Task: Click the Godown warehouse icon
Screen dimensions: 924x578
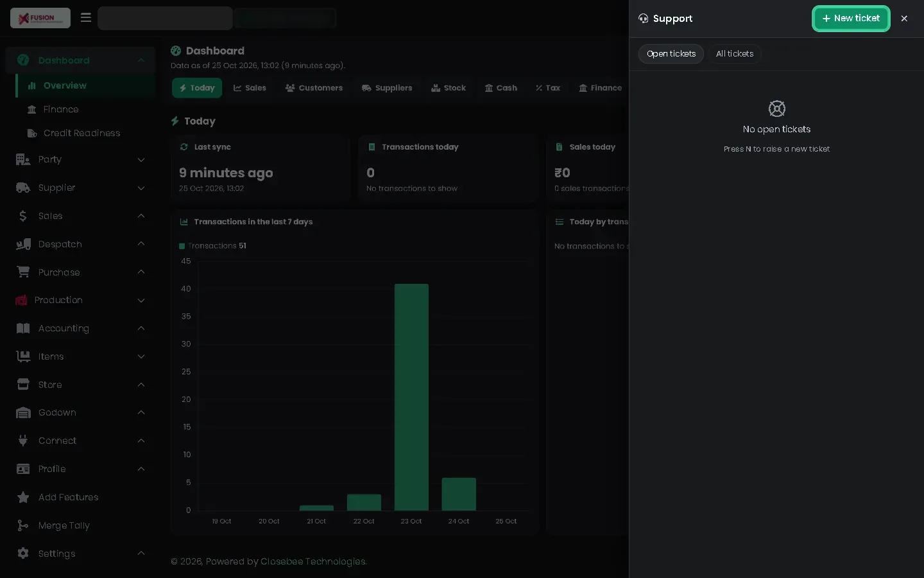Action: 23,413
